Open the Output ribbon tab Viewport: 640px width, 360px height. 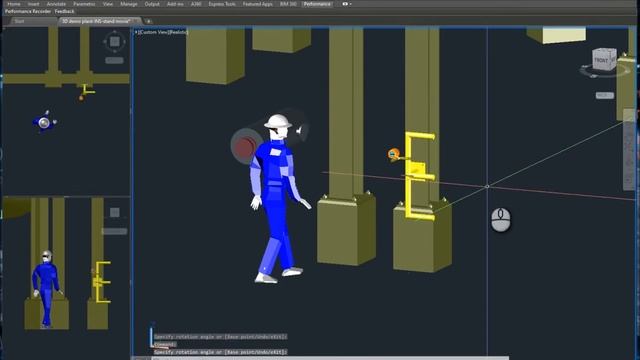click(x=152, y=4)
